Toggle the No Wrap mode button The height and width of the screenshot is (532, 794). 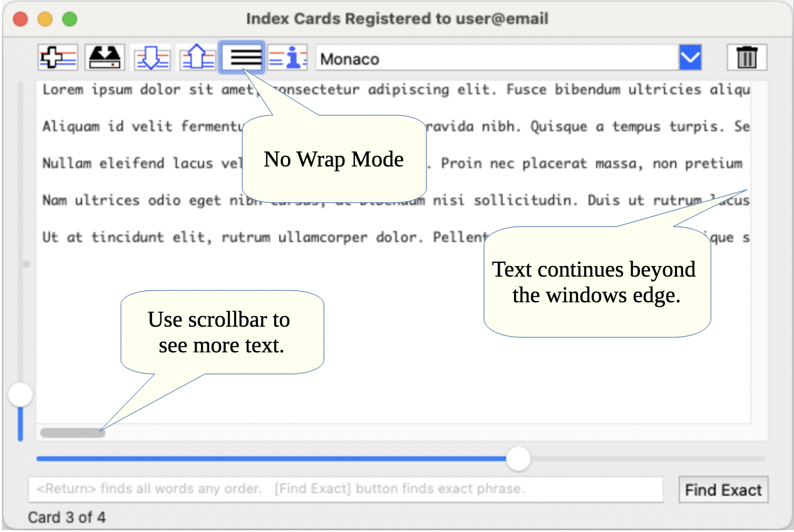pos(242,58)
